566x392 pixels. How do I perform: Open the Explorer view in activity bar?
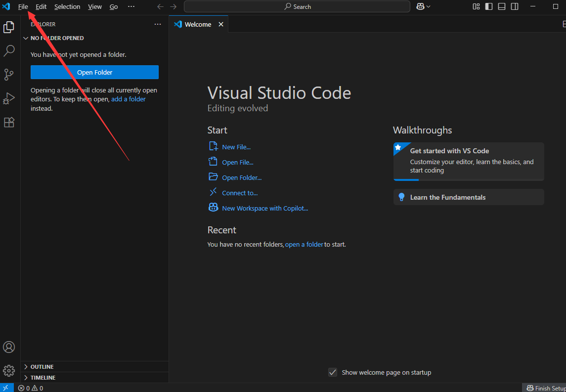click(9, 27)
